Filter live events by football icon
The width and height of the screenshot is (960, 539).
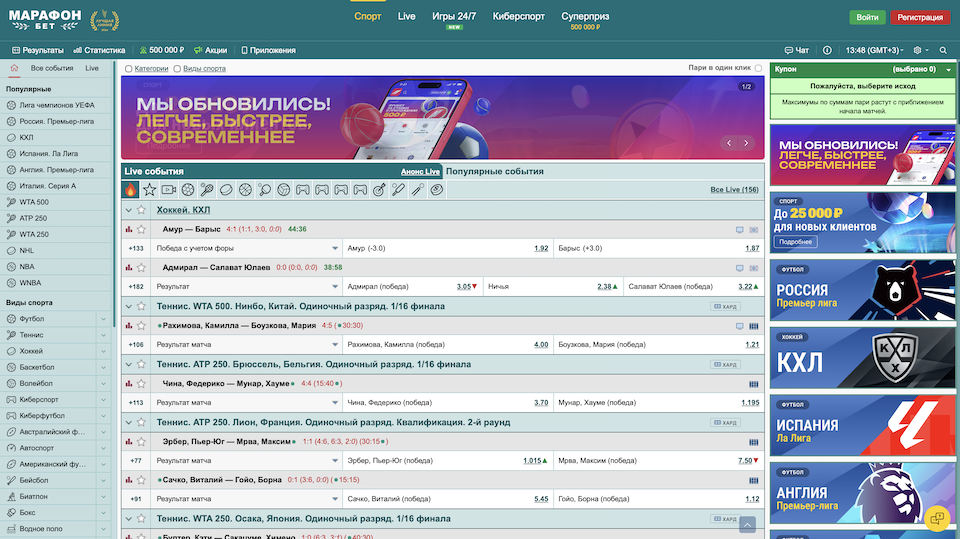pos(188,190)
